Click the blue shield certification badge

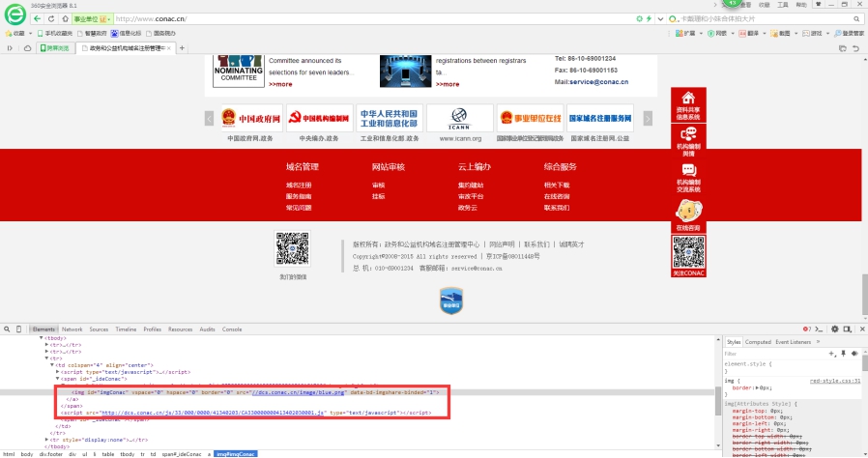click(451, 301)
